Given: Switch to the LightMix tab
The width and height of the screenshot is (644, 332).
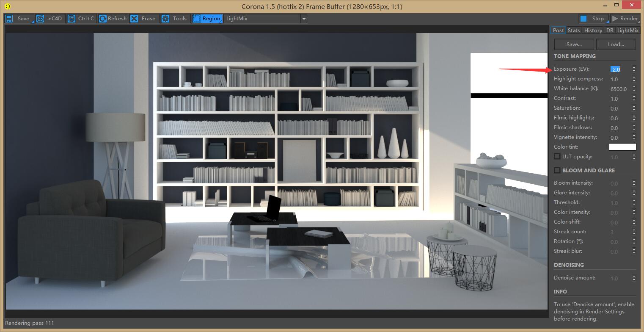Looking at the screenshot, I should pyautogui.click(x=627, y=30).
